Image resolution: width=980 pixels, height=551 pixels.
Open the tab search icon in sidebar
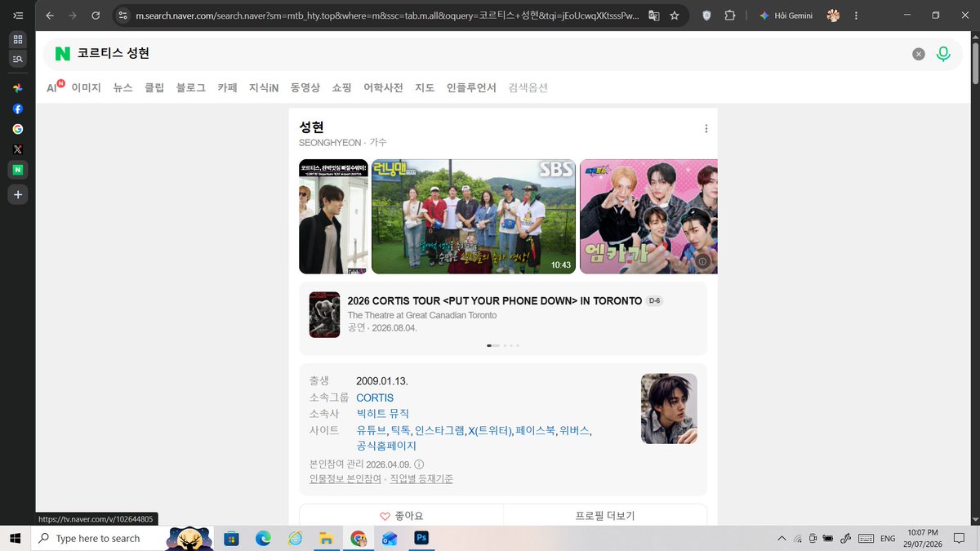18,59
